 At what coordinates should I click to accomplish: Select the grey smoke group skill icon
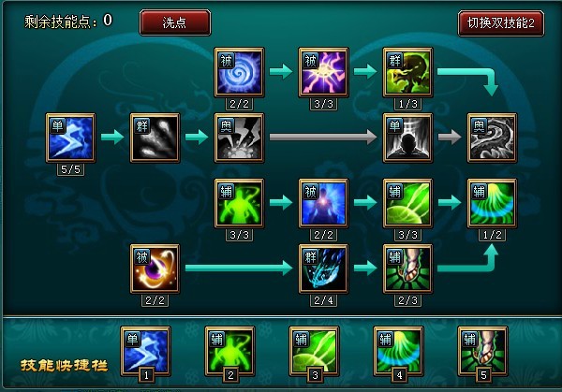coord(155,138)
